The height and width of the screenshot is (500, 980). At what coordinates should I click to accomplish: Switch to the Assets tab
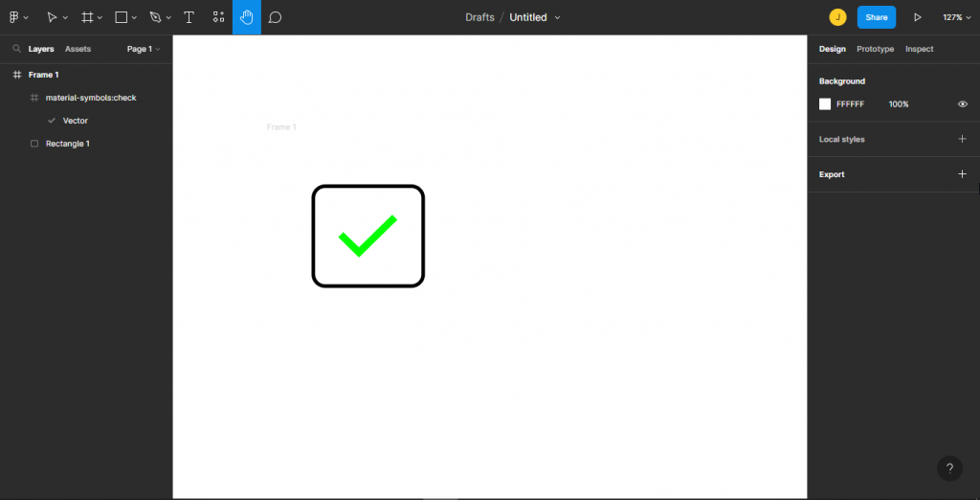78,49
